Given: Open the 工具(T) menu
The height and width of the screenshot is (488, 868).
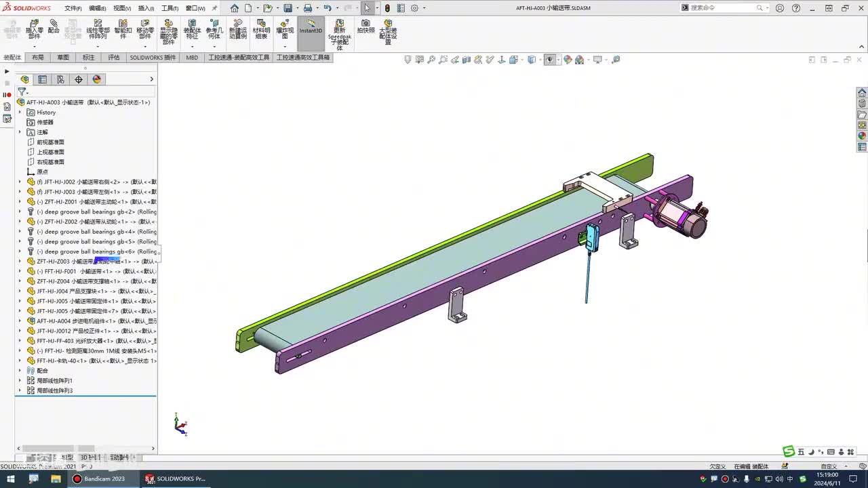Looking at the screenshot, I should pos(170,8).
